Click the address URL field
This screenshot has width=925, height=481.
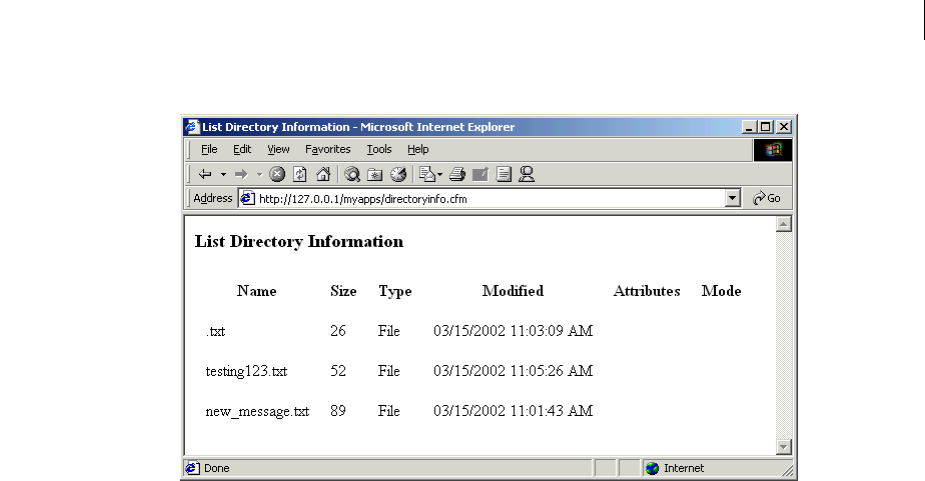pos(490,198)
